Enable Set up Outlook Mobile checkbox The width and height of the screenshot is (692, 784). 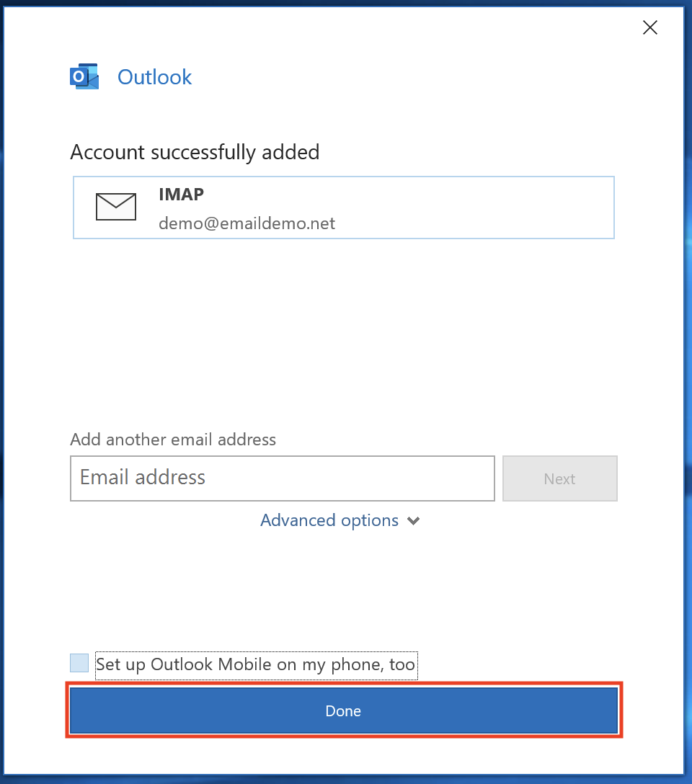pos(79,663)
